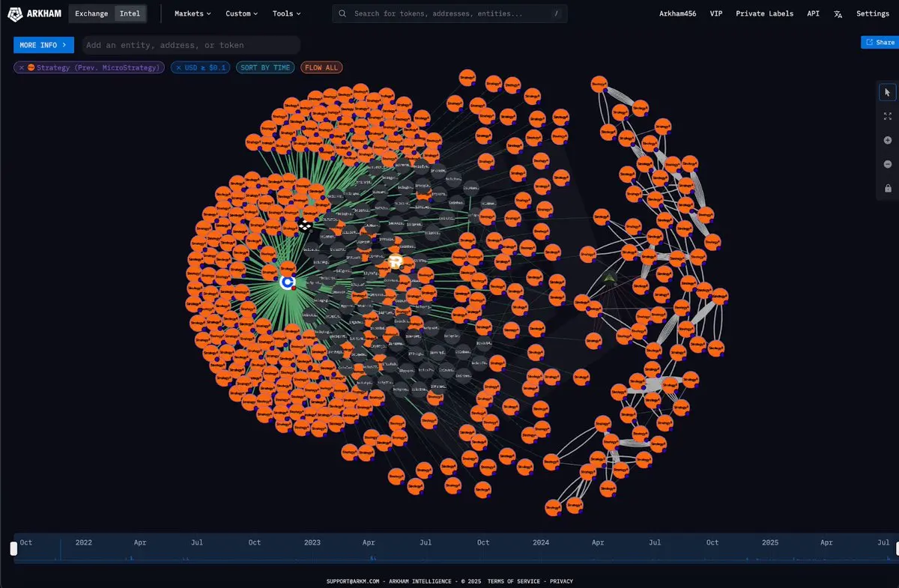Viewport: 899px width, 588px height.
Task: Zoom out with the minus icon
Action: [x=888, y=164]
